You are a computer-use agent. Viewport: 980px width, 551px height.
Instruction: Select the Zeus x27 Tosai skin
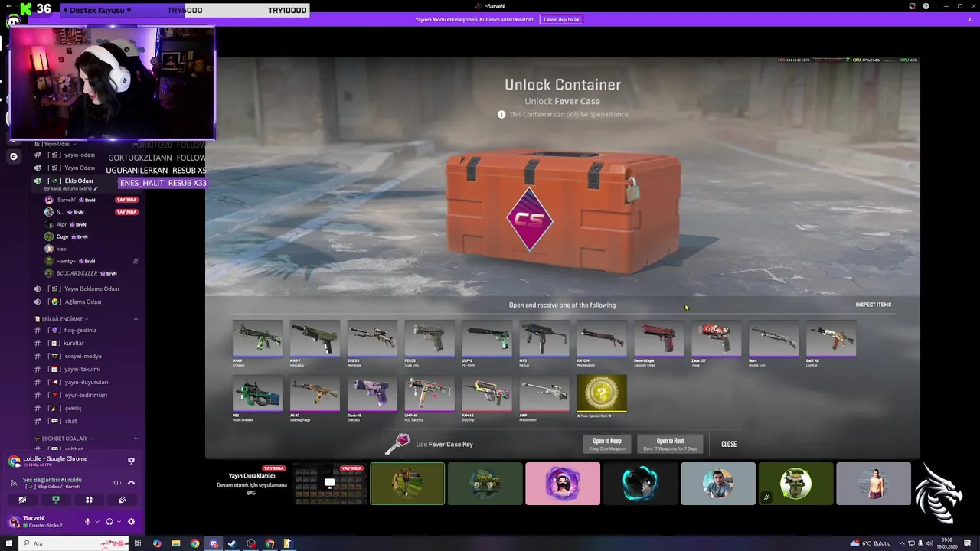pos(717,343)
